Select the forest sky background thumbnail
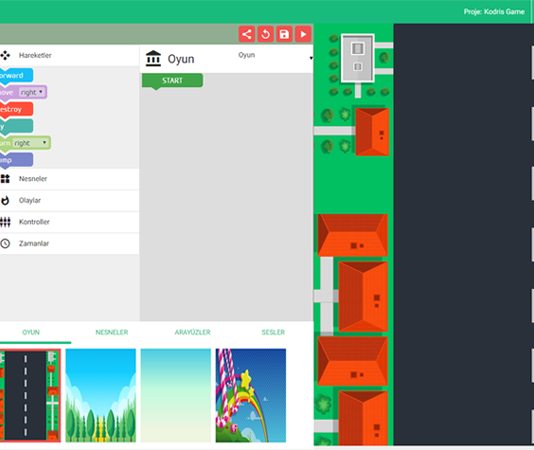The height and width of the screenshot is (450, 534). point(101,395)
